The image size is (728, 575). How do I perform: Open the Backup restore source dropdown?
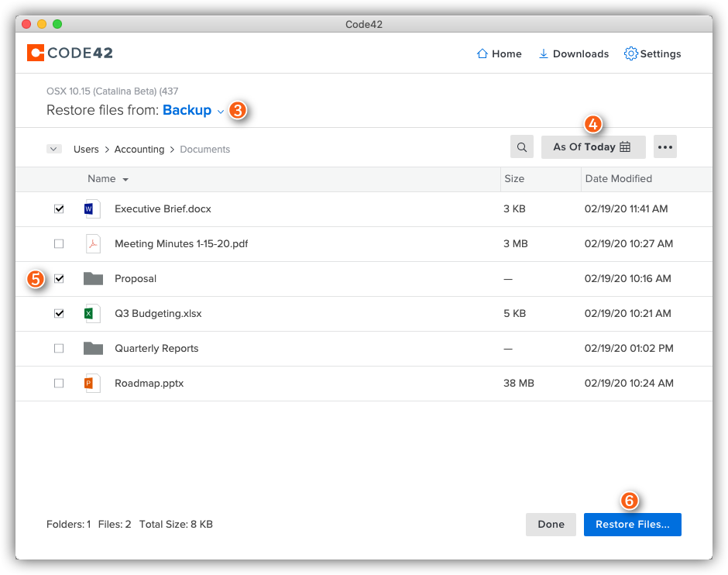pyautogui.click(x=193, y=110)
